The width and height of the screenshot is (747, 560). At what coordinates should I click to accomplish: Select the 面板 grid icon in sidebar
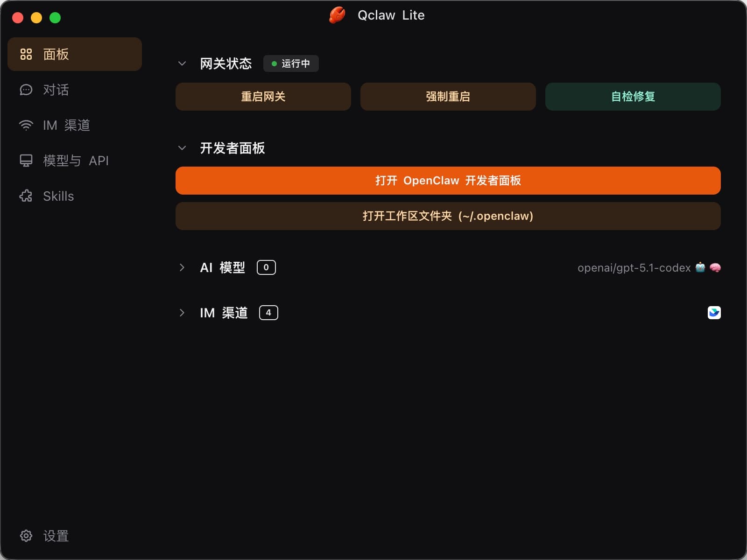click(27, 54)
